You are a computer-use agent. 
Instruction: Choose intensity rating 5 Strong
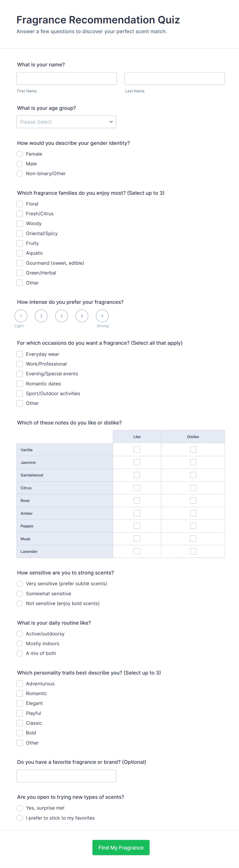pyautogui.click(x=102, y=316)
